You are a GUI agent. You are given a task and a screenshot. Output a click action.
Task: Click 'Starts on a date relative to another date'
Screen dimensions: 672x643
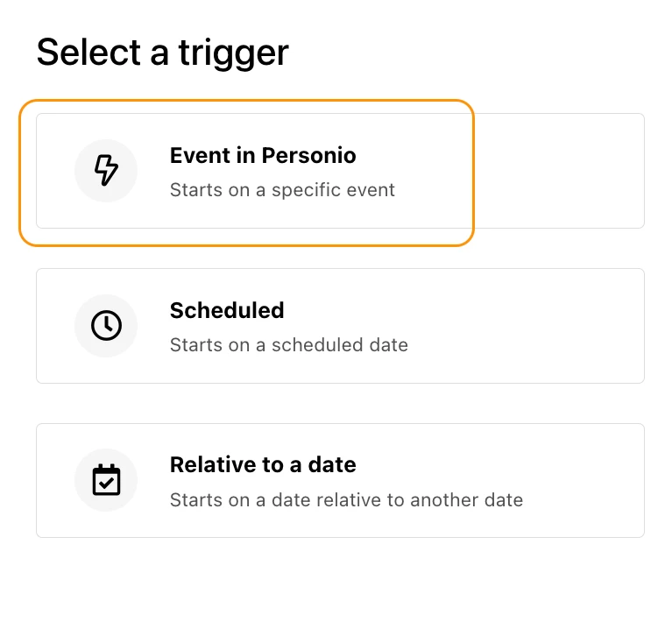coord(346,500)
